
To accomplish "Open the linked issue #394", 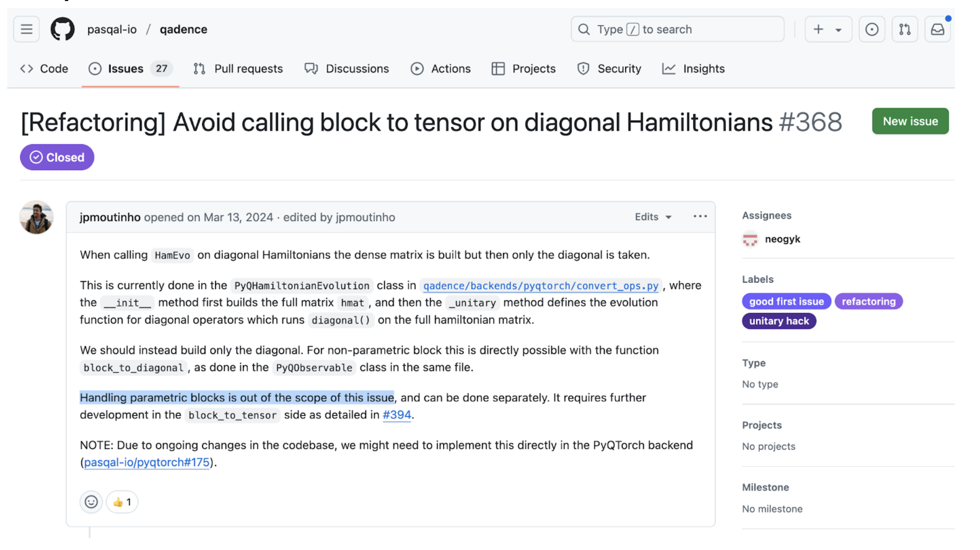I will [396, 414].
